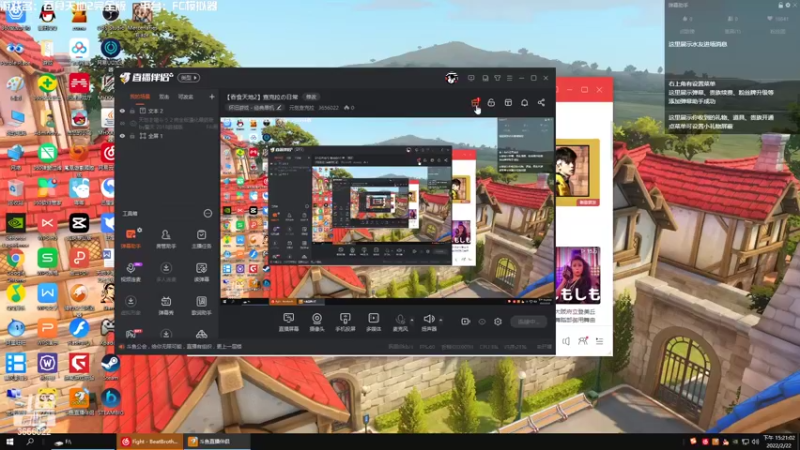Image resolution: width=800 pixels, height=450 pixels.
Task: Open the message icon in title bar
Action: (x=471, y=78)
